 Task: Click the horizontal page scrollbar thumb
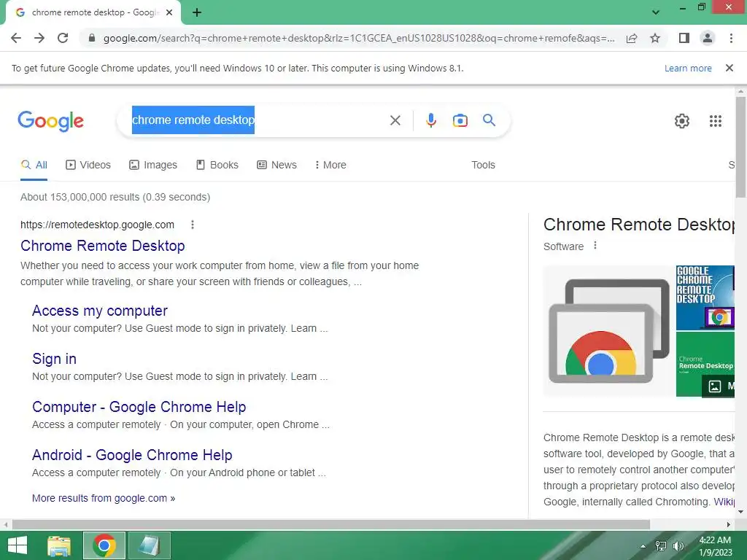pyautogui.click(x=331, y=524)
